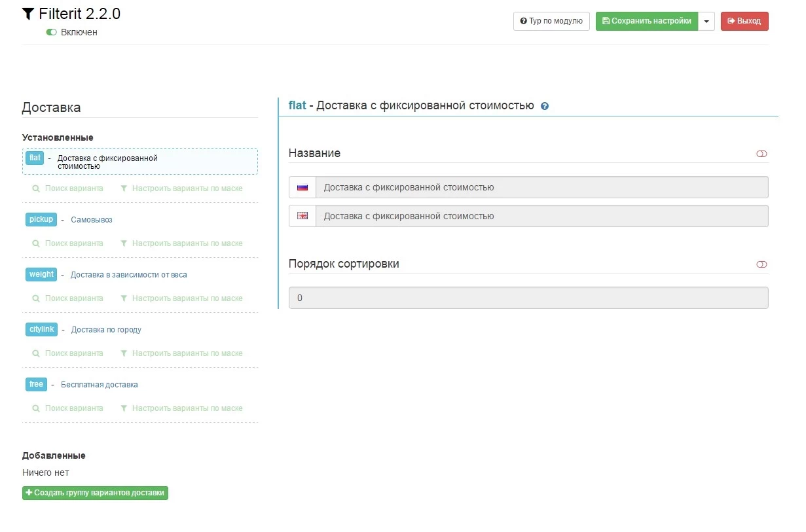806x532 pixels.
Task: Select the weight badge
Action: point(41,274)
